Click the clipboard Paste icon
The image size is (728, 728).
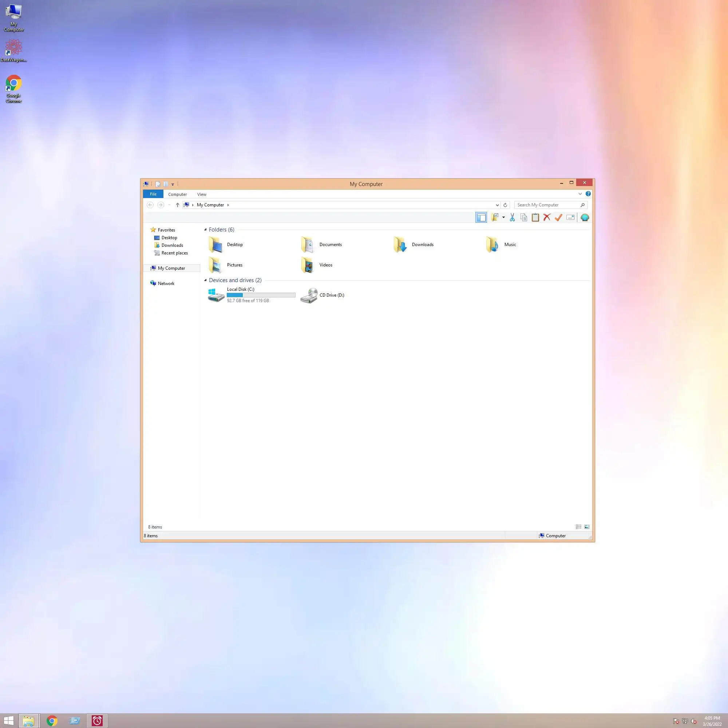click(x=535, y=217)
